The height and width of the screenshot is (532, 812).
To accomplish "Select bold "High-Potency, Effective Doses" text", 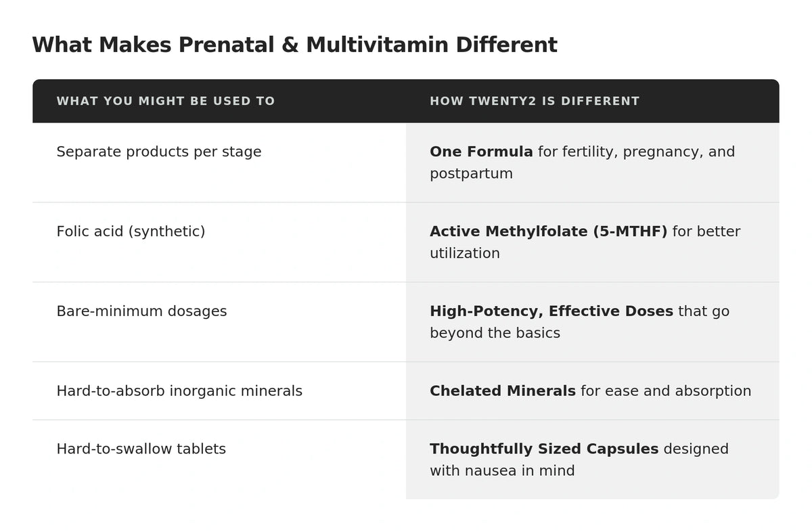I will click(551, 311).
